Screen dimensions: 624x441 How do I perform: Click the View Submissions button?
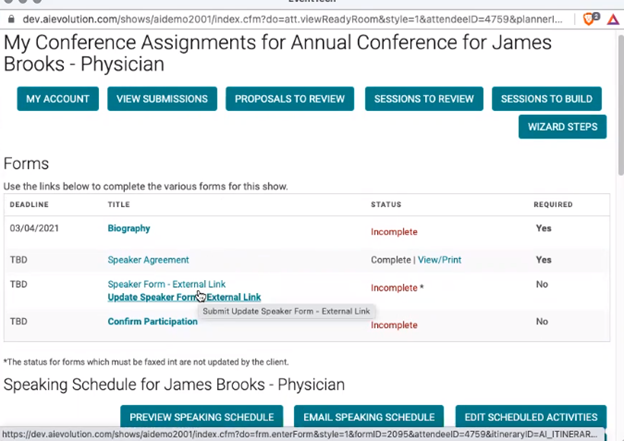[x=162, y=99]
